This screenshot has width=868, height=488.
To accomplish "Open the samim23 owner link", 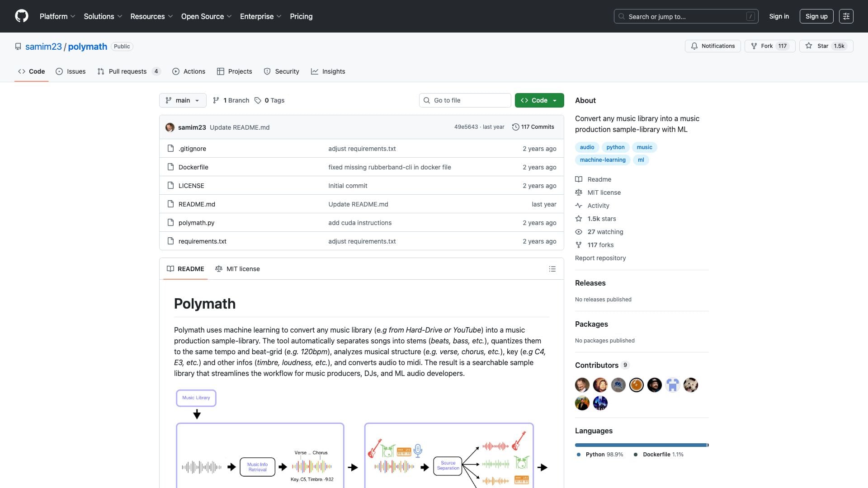I will (43, 47).
